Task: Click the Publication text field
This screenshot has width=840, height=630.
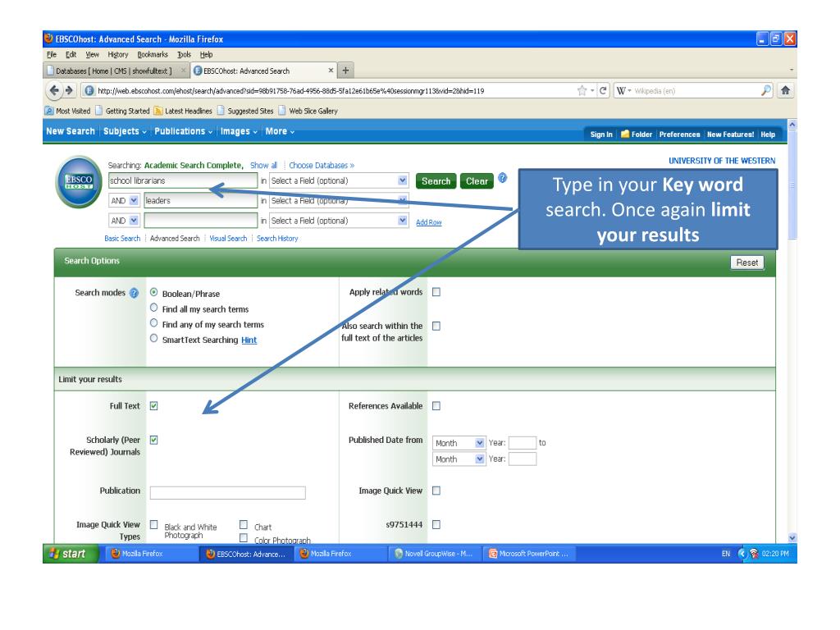Action: pos(228,493)
